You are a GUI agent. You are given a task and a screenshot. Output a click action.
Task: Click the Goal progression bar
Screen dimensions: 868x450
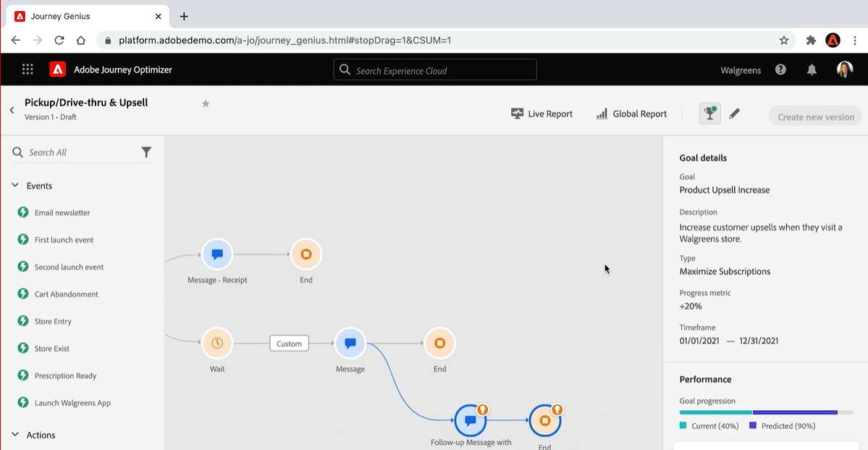pos(766,412)
